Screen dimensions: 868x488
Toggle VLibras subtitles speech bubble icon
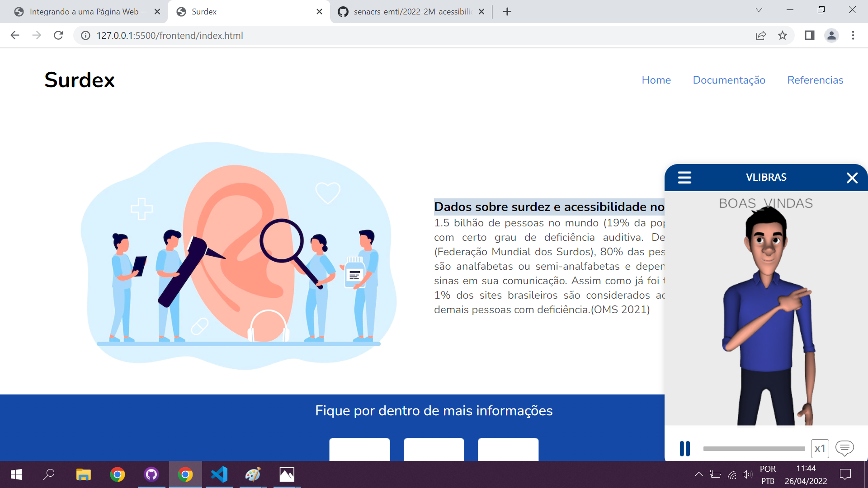[844, 448]
